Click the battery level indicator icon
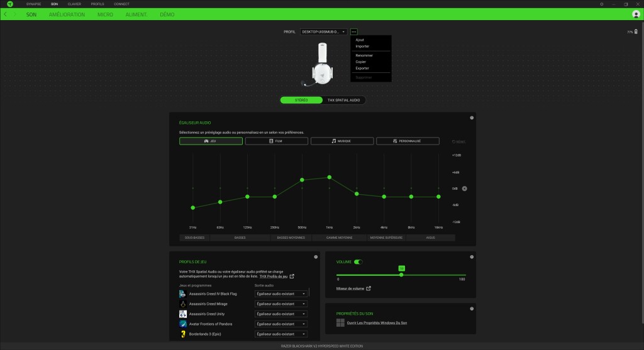This screenshot has height=350, width=644. pos(636,31)
